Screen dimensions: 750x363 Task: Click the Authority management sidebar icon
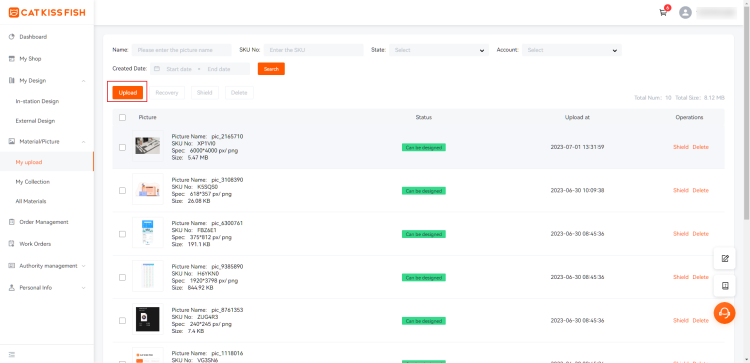pyautogui.click(x=12, y=266)
